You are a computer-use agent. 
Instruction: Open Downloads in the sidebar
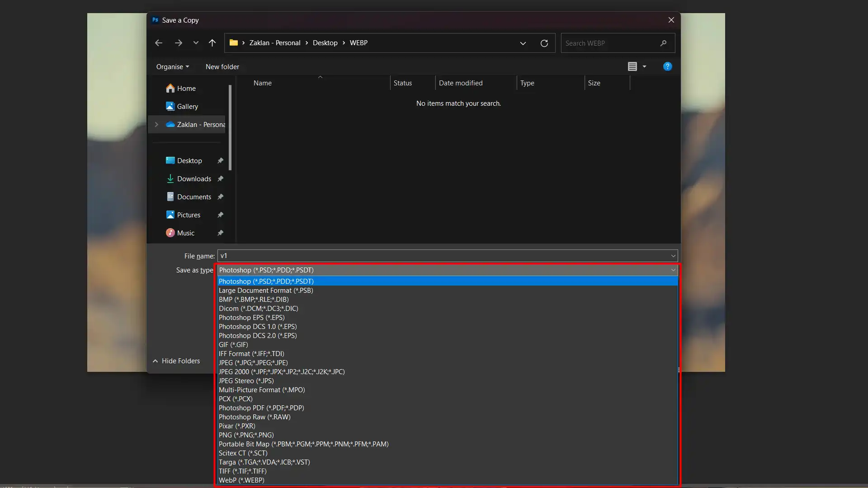coord(194,179)
